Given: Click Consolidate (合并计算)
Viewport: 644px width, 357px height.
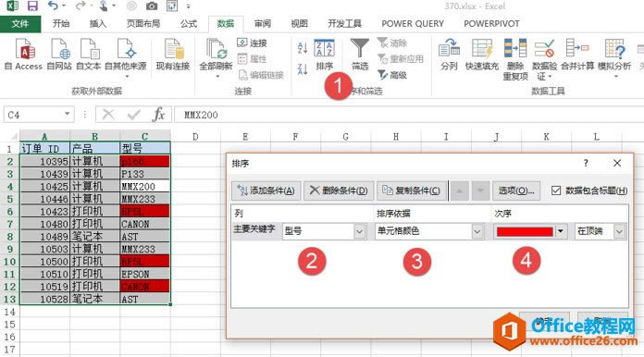Looking at the screenshot, I should coord(577,55).
